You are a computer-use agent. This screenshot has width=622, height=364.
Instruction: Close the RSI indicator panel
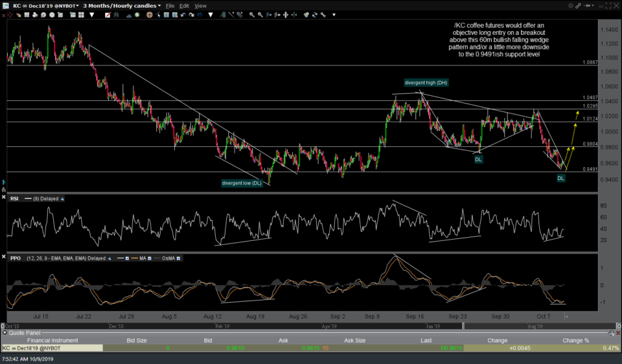click(3, 197)
